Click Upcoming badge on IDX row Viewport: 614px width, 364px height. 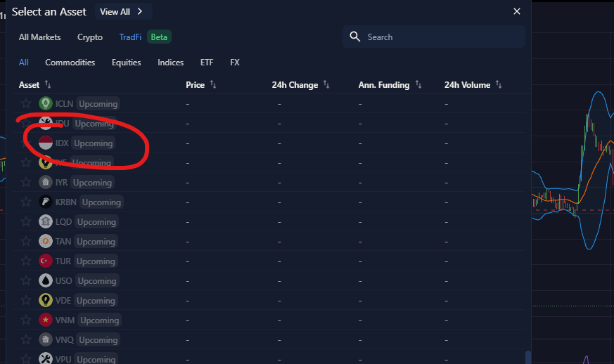(x=94, y=143)
